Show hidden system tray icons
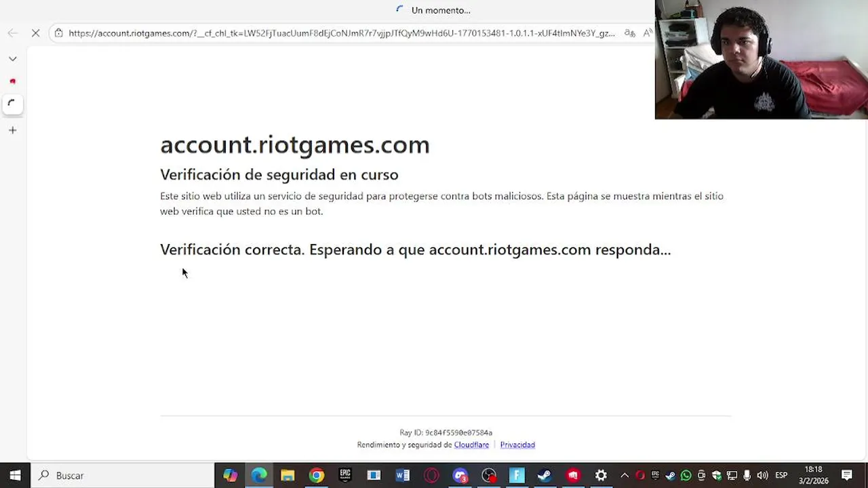 tap(625, 475)
